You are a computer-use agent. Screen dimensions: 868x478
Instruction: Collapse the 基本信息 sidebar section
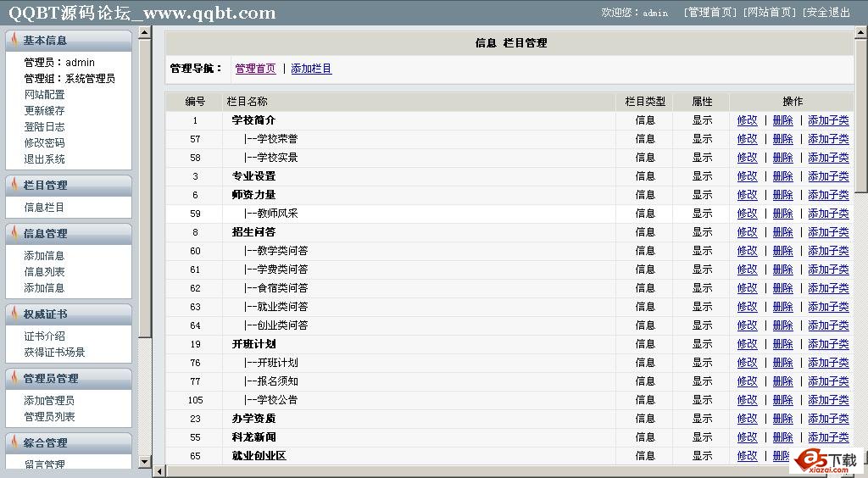tap(69, 41)
